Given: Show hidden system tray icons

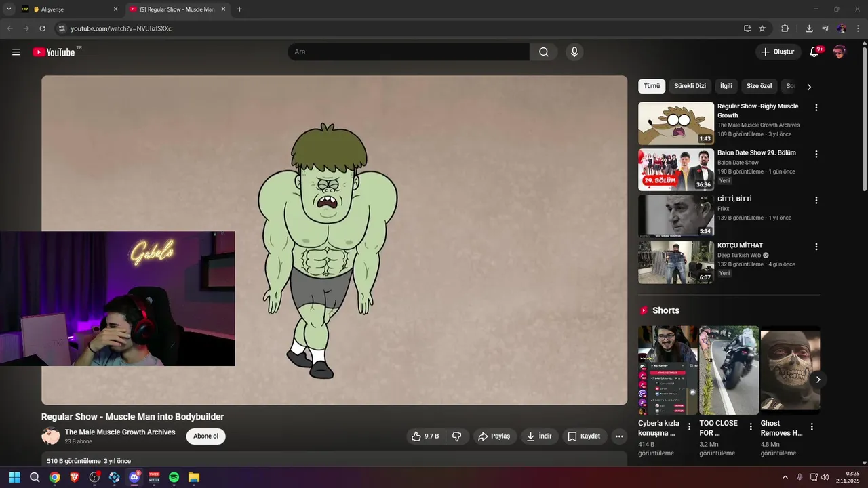Looking at the screenshot, I should pyautogui.click(x=785, y=477).
